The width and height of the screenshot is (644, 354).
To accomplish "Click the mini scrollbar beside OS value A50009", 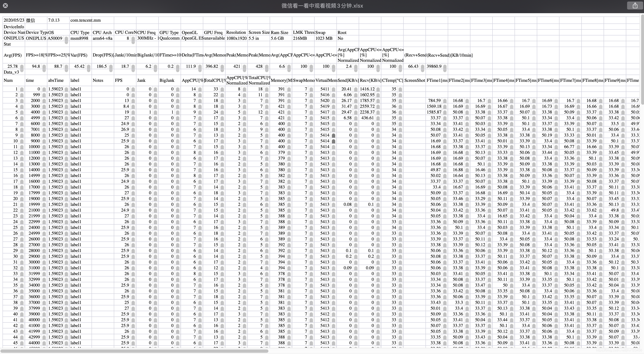I will point(66,40).
